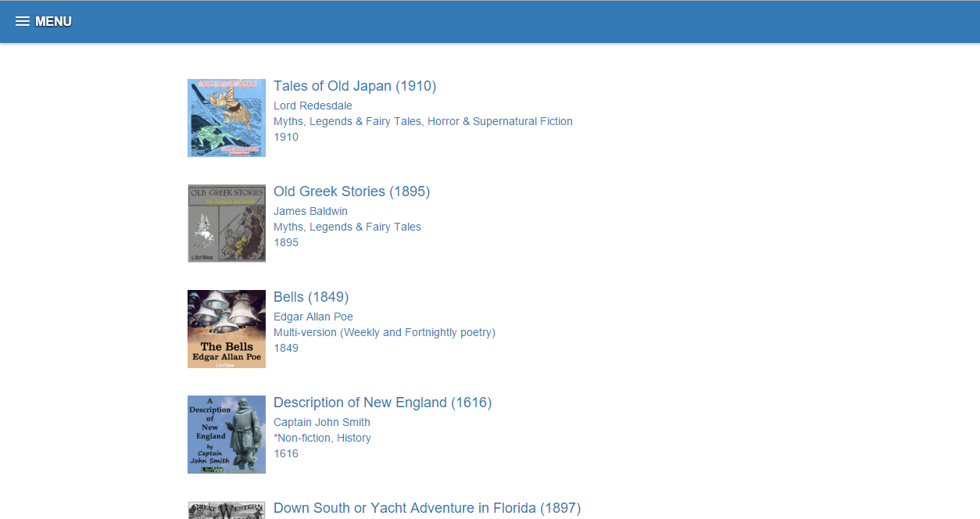The height and width of the screenshot is (519, 980).
Task: Click the MENU label in the header
Action: coord(54,21)
